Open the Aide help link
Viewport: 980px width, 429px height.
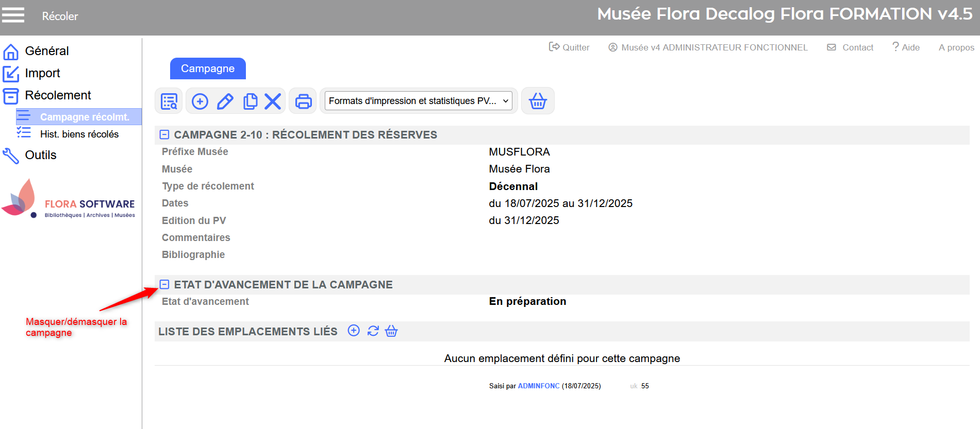coord(906,47)
